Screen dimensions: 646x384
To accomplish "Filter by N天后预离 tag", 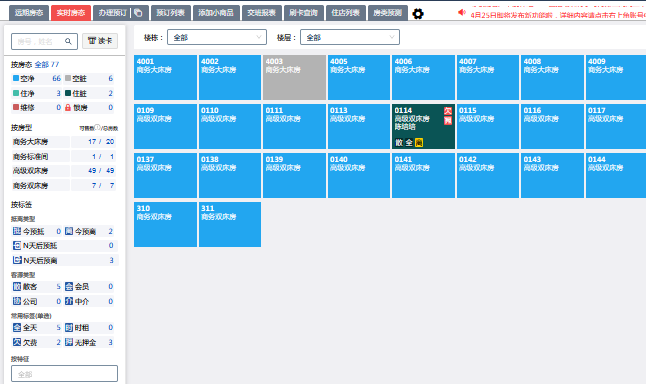I will (65, 260).
